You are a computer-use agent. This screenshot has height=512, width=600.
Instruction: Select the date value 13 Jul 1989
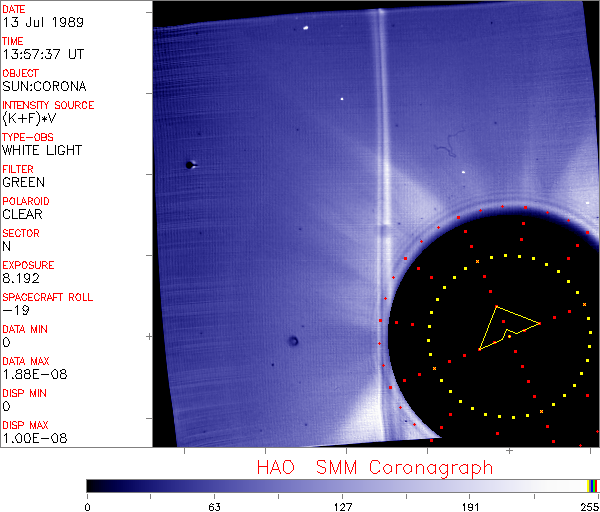[x=43, y=22]
